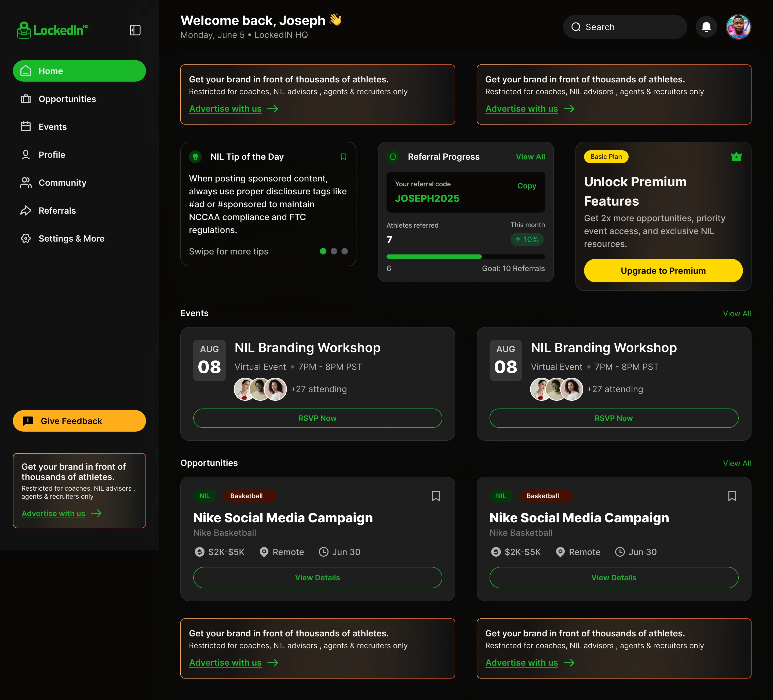Open Settings & More

point(79,238)
